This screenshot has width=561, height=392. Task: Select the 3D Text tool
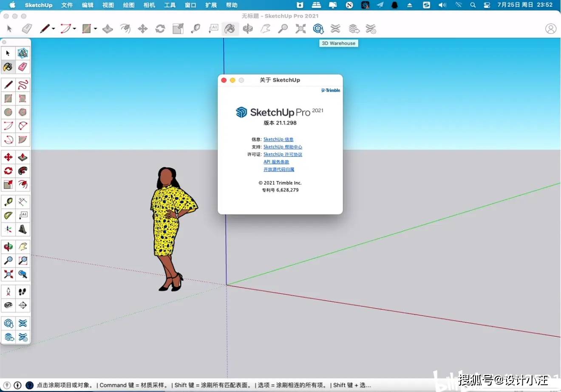23,229
